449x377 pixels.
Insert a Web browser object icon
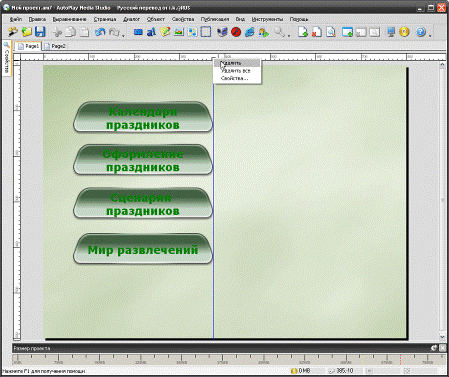(x=249, y=32)
